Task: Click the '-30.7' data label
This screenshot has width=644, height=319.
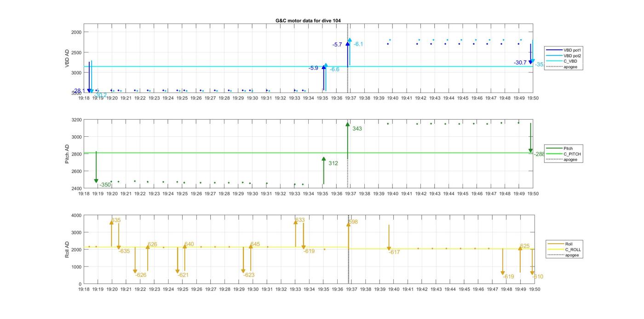Action: 520,63
